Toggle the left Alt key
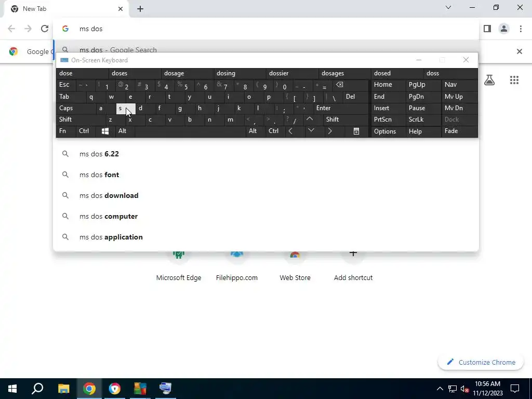The image size is (532, 399). coord(125,131)
